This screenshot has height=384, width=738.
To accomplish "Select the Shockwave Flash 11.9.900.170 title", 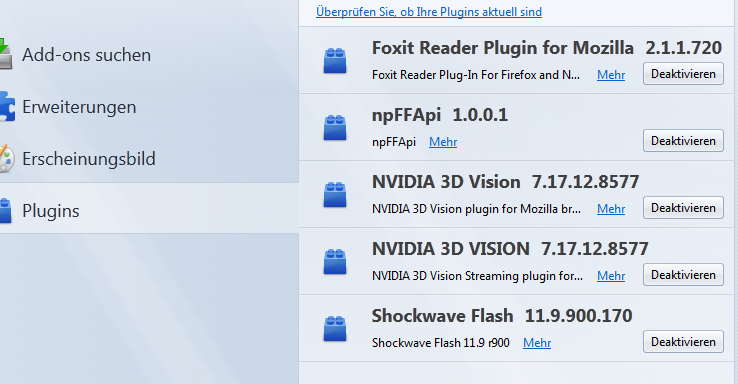I will click(x=502, y=316).
